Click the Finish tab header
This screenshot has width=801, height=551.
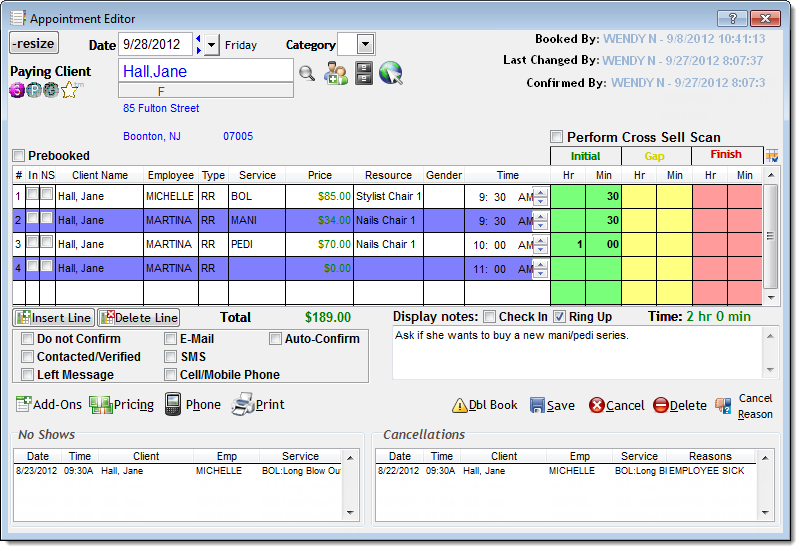point(727,155)
